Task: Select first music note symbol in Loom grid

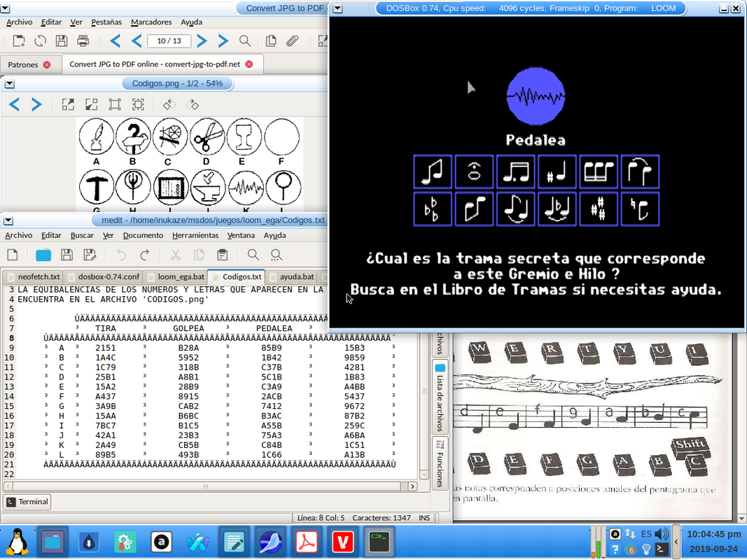Action: click(433, 171)
